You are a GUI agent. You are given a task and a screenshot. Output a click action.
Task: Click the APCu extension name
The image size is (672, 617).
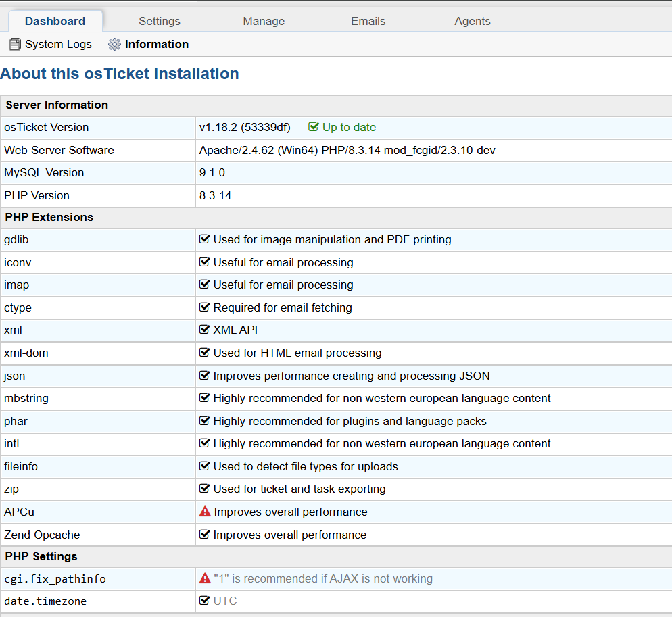tap(20, 512)
